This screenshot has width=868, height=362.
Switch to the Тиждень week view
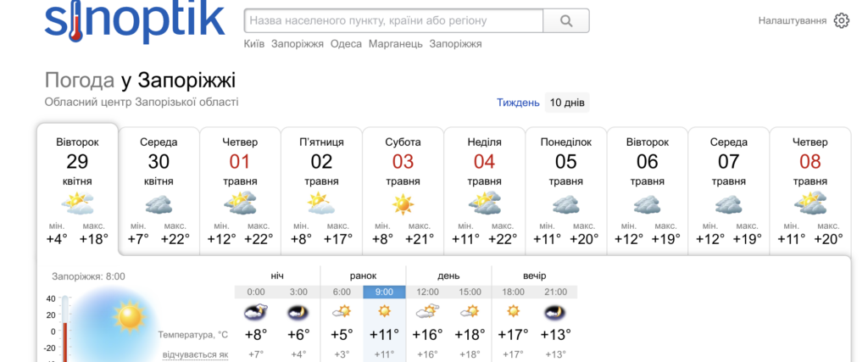pyautogui.click(x=518, y=103)
